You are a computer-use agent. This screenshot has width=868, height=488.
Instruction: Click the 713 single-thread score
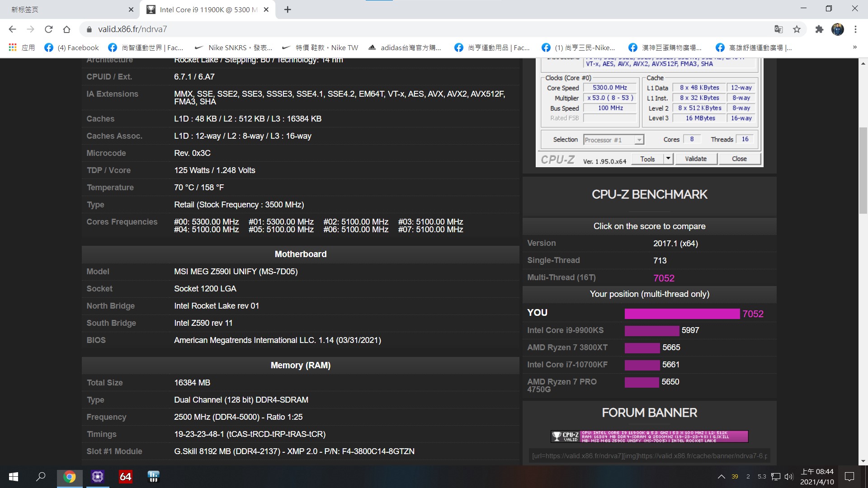pos(660,261)
